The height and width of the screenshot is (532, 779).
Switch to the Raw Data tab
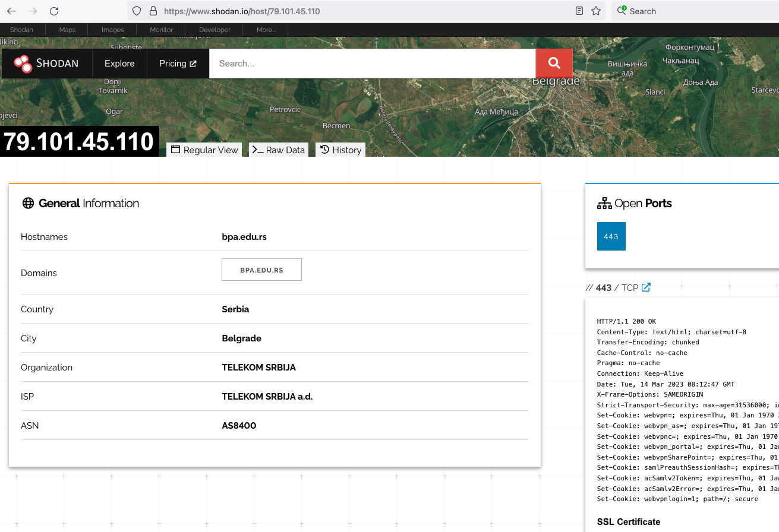(x=279, y=150)
